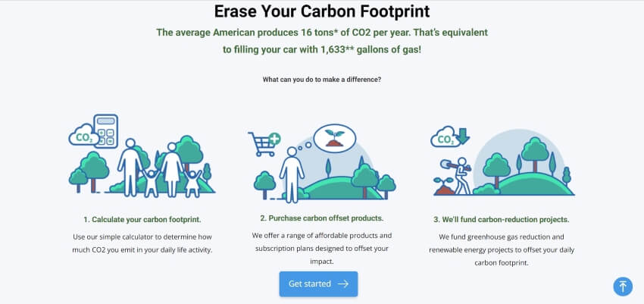This screenshot has height=304, width=644.
Task: Click the Get started button
Action: (318, 284)
